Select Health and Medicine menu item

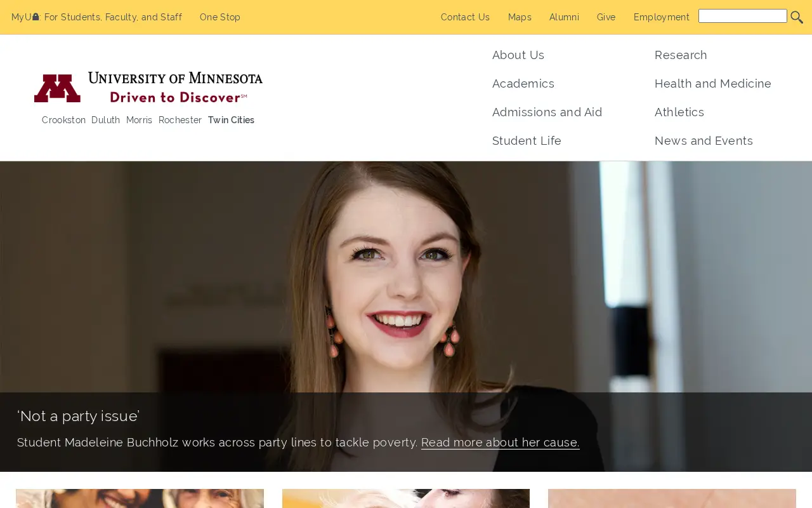(713, 84)
